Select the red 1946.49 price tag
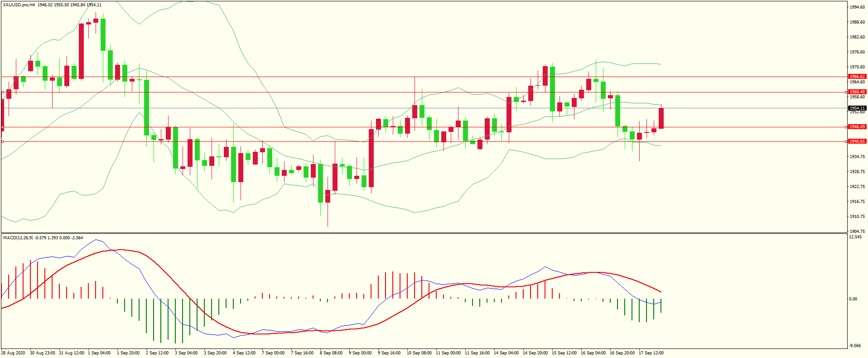 (x=857, y=127)
